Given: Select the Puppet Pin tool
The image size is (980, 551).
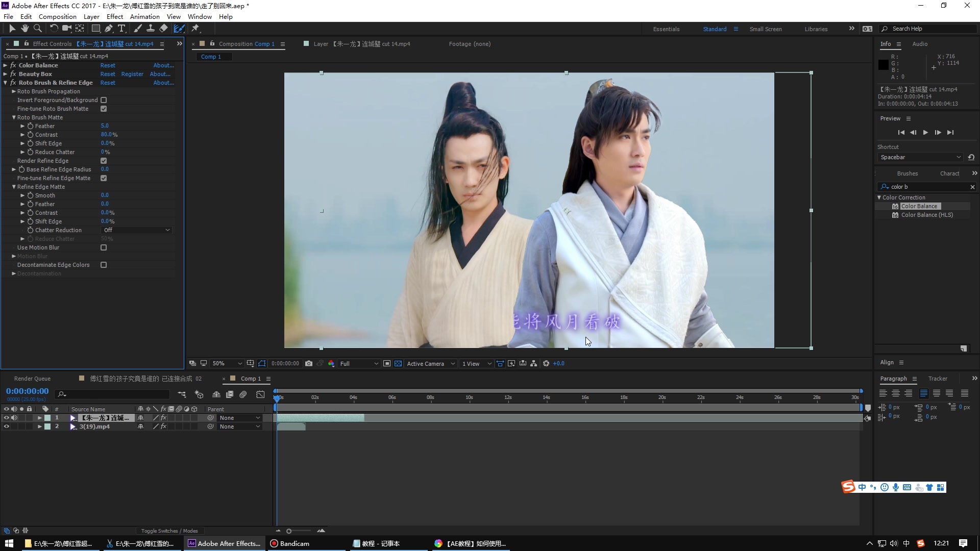Looking at the screenshot, I should (x=195, y=29).
